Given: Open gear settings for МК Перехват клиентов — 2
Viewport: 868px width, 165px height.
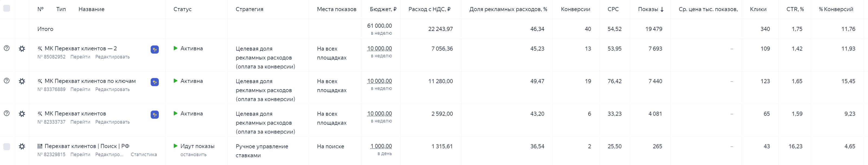Looking at the screenshot, I should 22,49.
